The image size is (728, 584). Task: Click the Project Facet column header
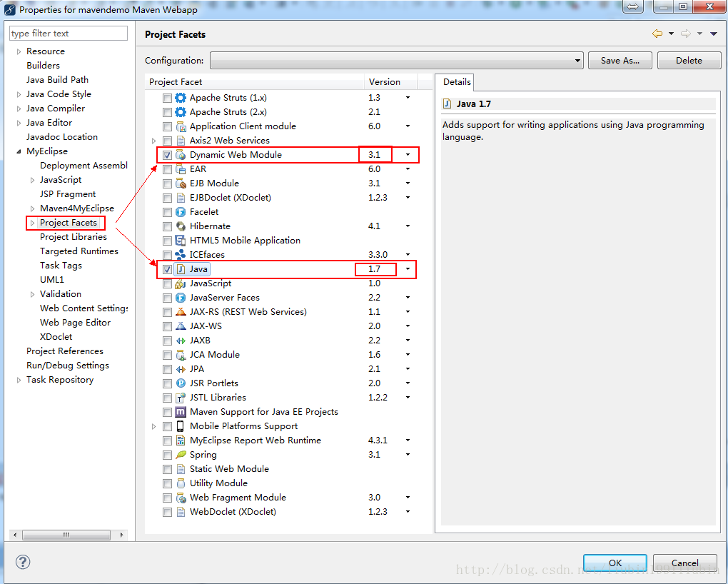(x=254, y=82)
